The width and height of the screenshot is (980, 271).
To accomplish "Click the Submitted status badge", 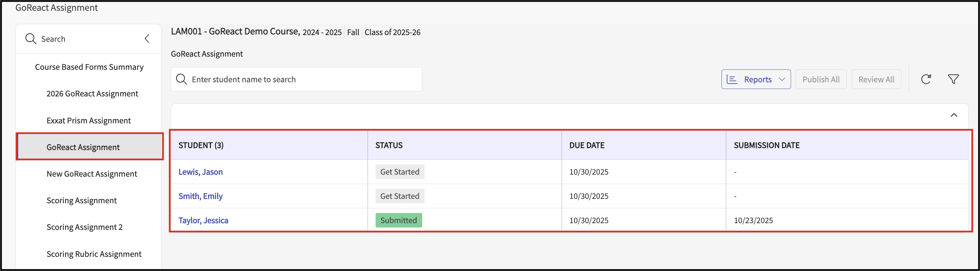I will point(398,220).
